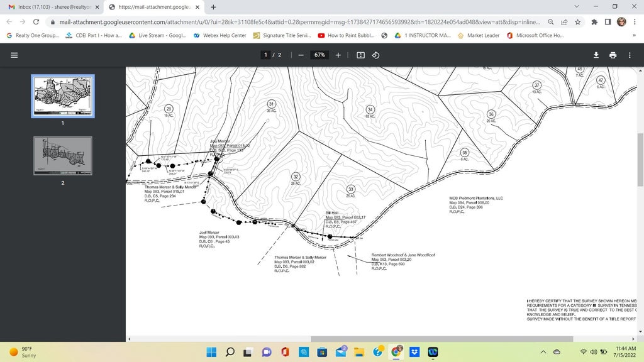Open the Chrome profile avatar
This screenshot has height=362, width=644.
click(x=621, y=22)
